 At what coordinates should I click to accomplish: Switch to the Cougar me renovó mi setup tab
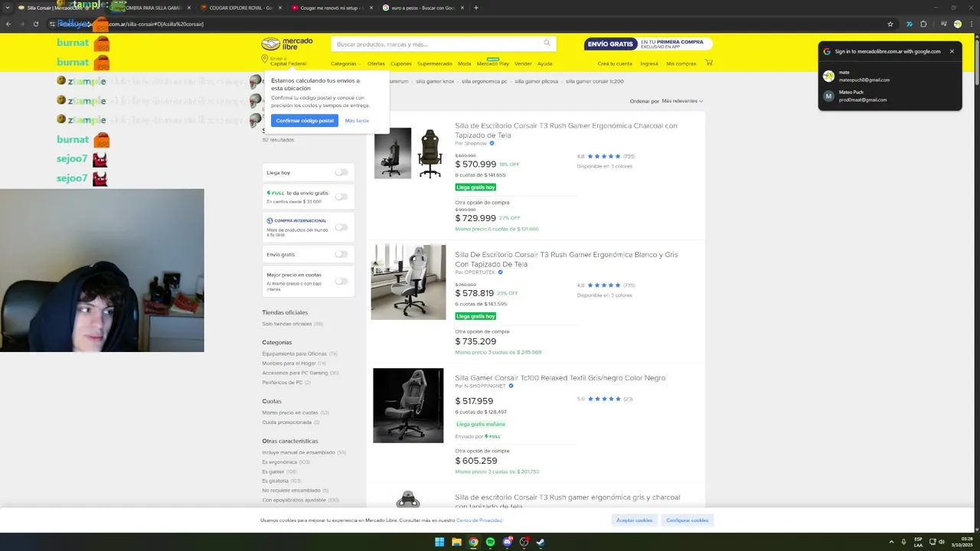coord(332,8)
